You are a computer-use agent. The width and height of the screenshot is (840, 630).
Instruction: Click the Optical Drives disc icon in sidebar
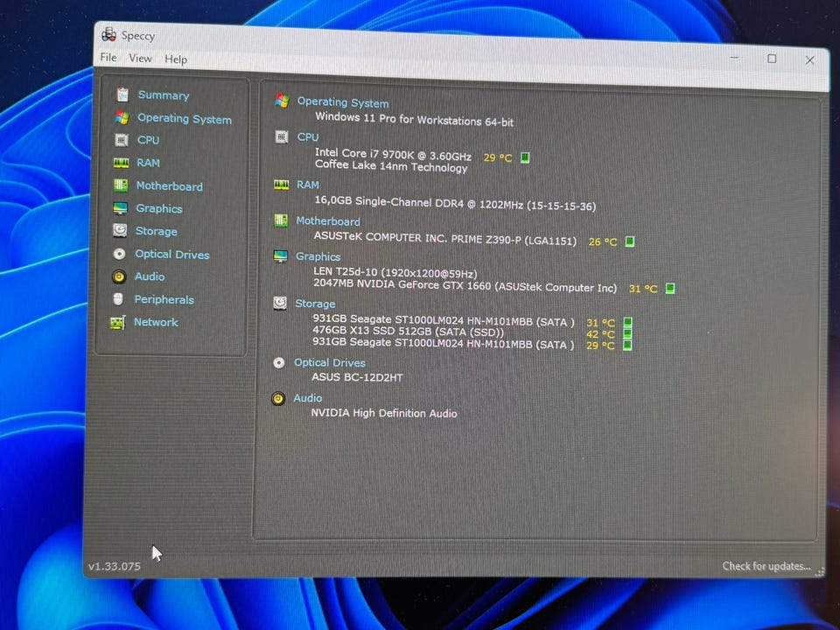[120, 254]
